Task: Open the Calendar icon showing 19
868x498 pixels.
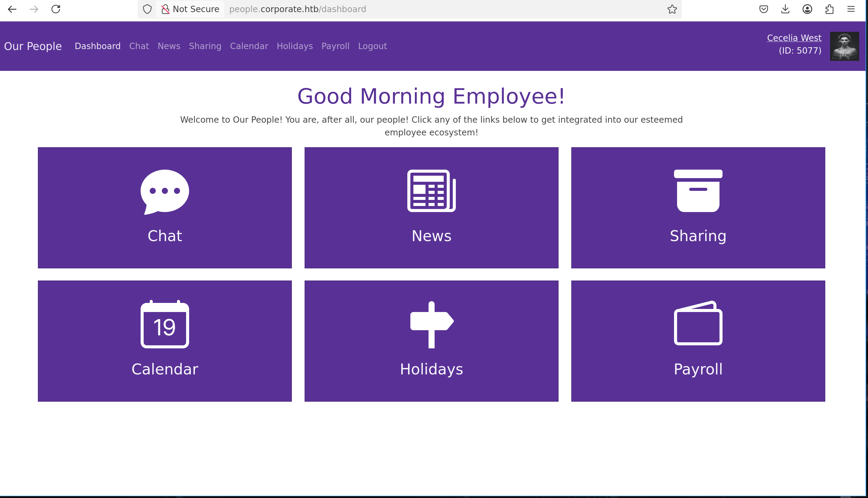Action: click(x=165, y=324)
